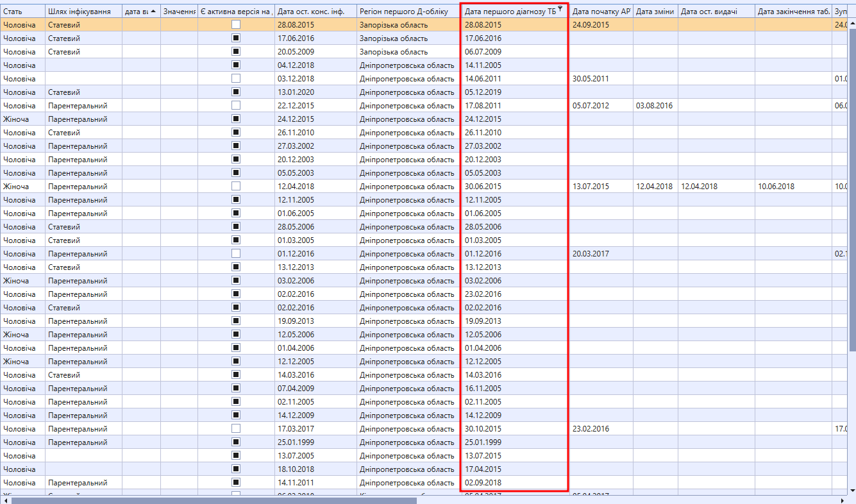Tick the checkbox in the 17.03.2017 row
The width and height of the screenshot is (856, 504).
[236, 428]
